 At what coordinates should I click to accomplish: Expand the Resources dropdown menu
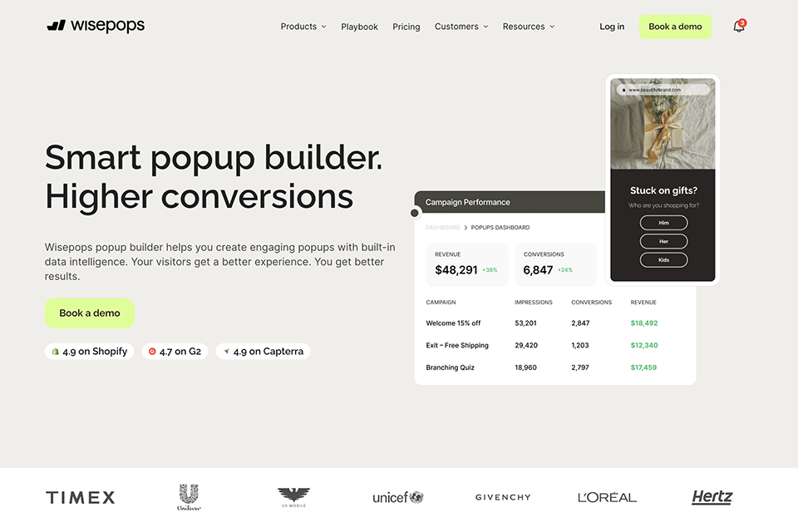(x=529, y=27)
